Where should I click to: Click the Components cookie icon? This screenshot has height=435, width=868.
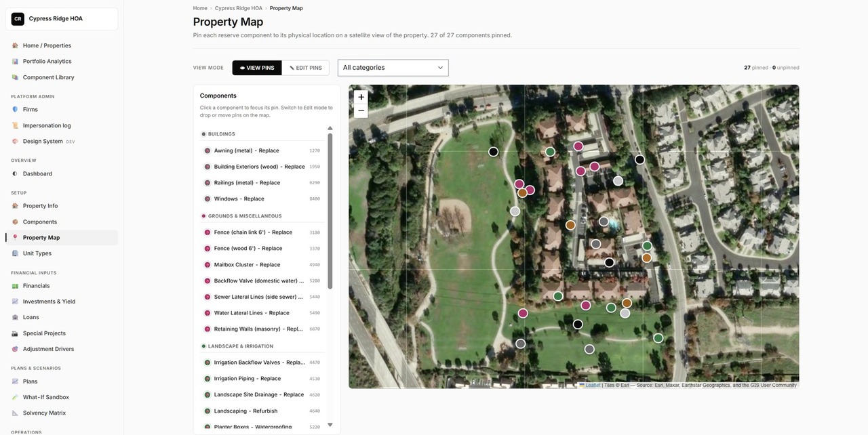pos(15,222)
